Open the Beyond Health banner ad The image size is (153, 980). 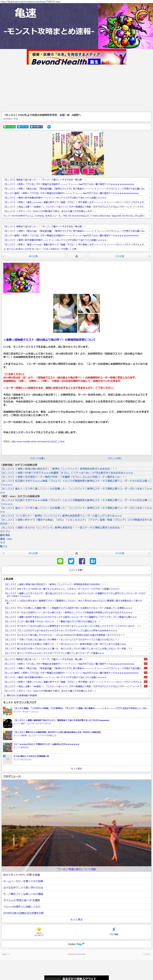[77, 57]
